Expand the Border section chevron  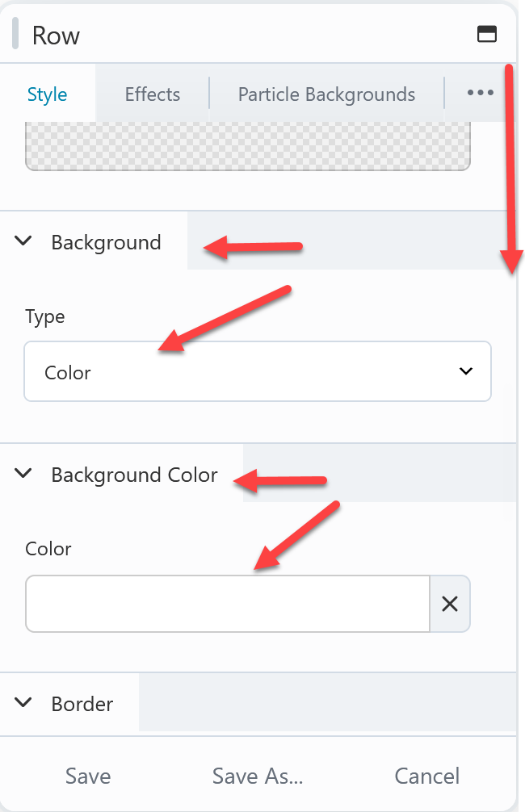24,703
